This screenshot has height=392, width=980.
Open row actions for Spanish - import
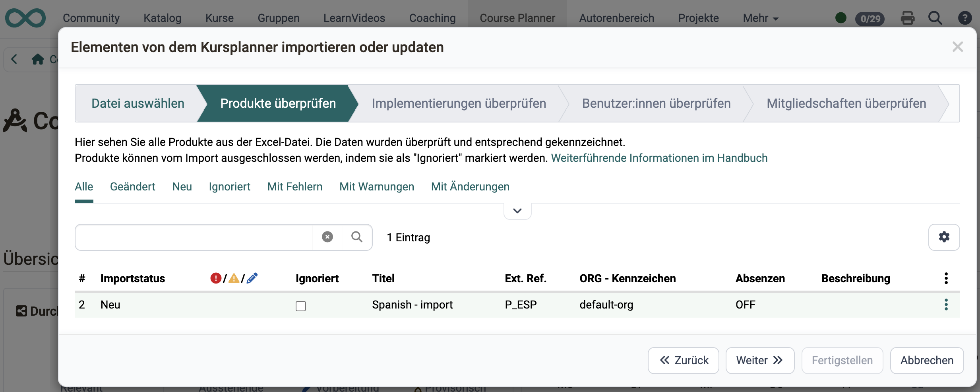click(x=946, y=305)
